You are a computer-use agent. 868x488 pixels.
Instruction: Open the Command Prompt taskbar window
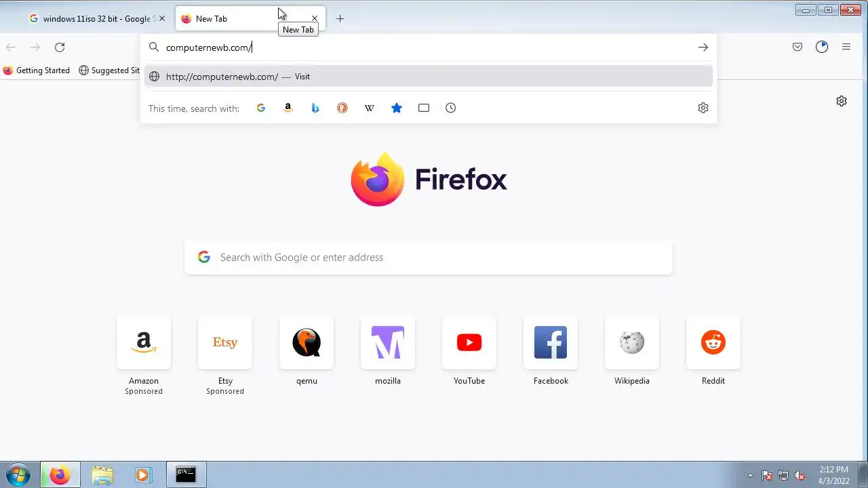(186, 474)
